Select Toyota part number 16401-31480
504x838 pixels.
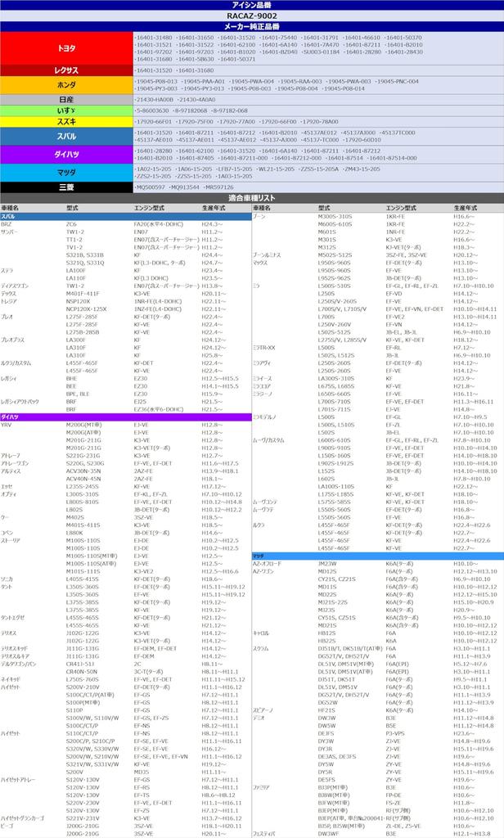(153, 38)
